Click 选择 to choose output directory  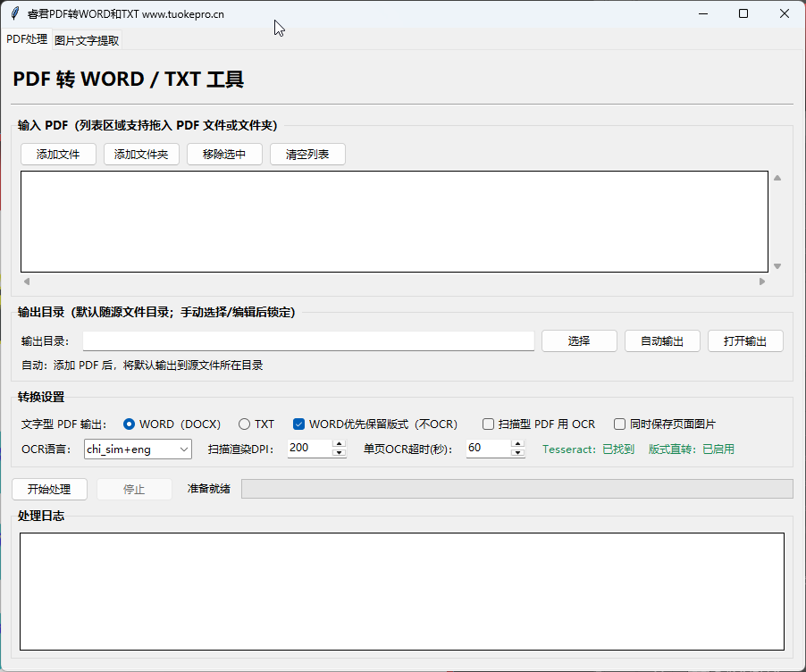click(579, 340)
